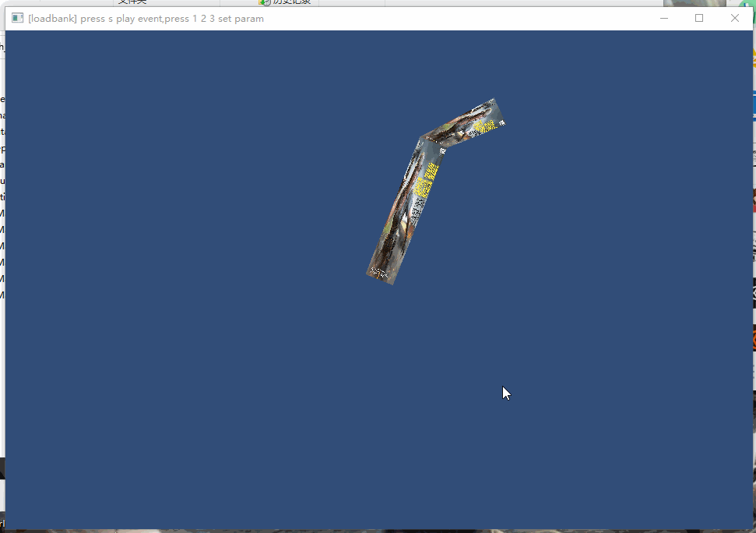This screenshot has height=533, width=756.
Task: Maximize the loadbank window
Action: [x=699, y=19]
